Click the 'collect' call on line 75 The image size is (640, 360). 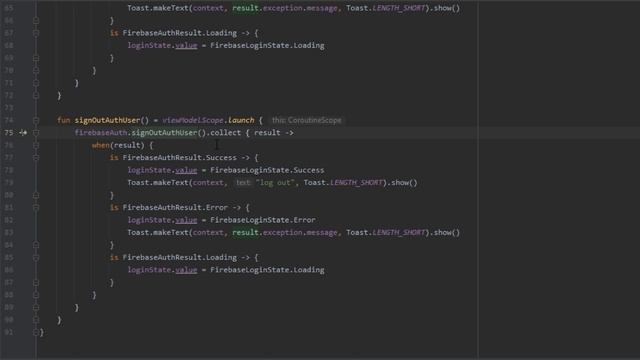(x=226, y=133)
